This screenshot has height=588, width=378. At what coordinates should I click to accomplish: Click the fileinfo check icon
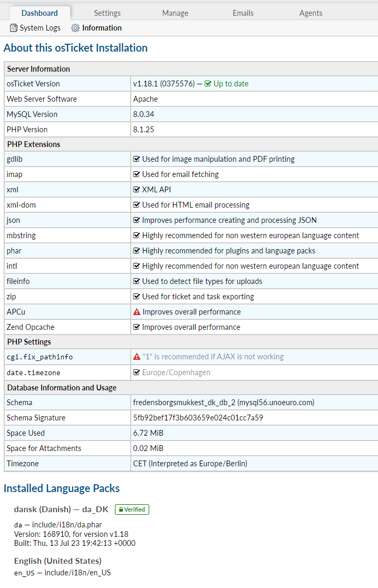pyautogui.click(x=137, y=281)
